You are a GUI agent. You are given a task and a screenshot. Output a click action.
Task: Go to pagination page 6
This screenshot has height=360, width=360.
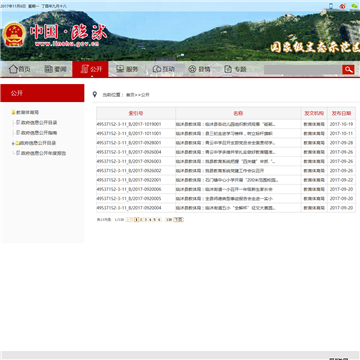click(159, 220)
